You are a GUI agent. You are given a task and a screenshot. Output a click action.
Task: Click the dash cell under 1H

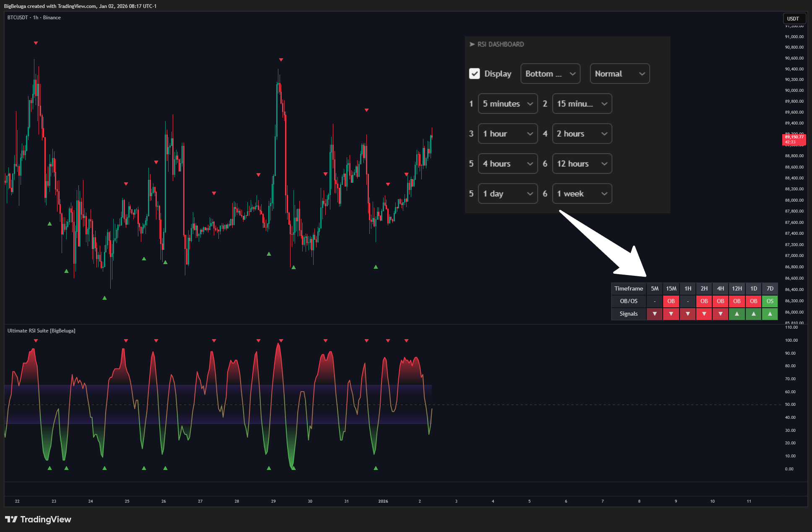(x=687, y=301)
